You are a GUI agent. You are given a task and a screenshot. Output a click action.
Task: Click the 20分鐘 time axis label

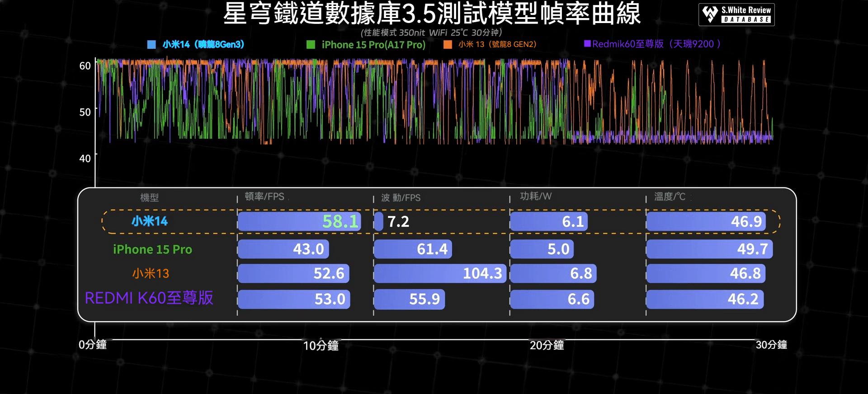pos(547,345)
